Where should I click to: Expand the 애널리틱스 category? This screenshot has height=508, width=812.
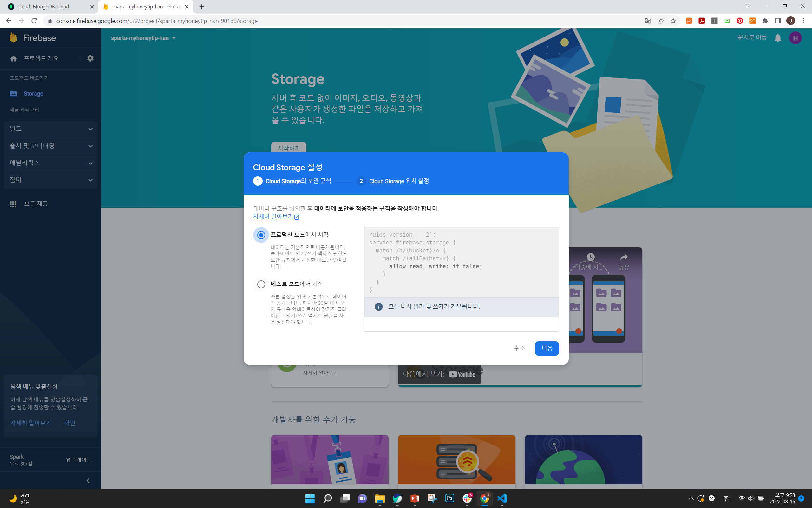[51, 163]
